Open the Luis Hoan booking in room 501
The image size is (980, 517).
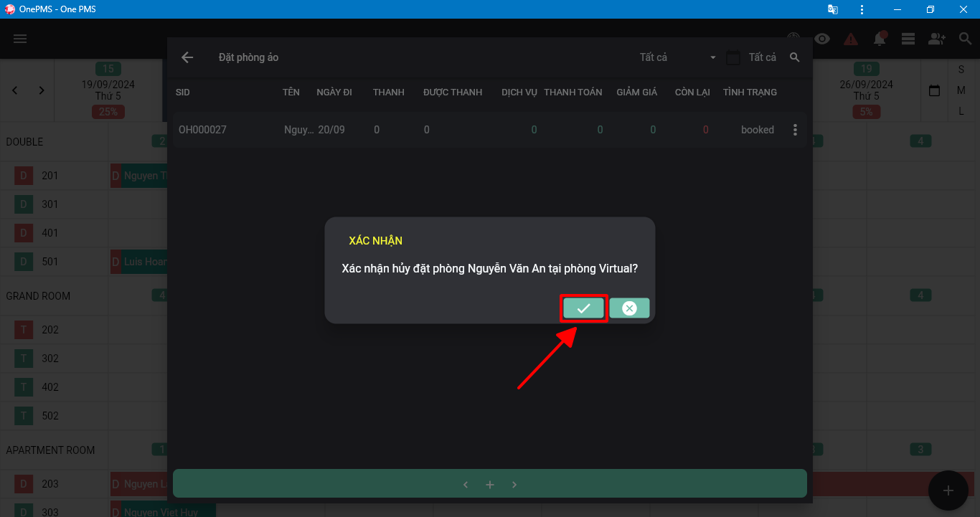(x=139, y=262)
